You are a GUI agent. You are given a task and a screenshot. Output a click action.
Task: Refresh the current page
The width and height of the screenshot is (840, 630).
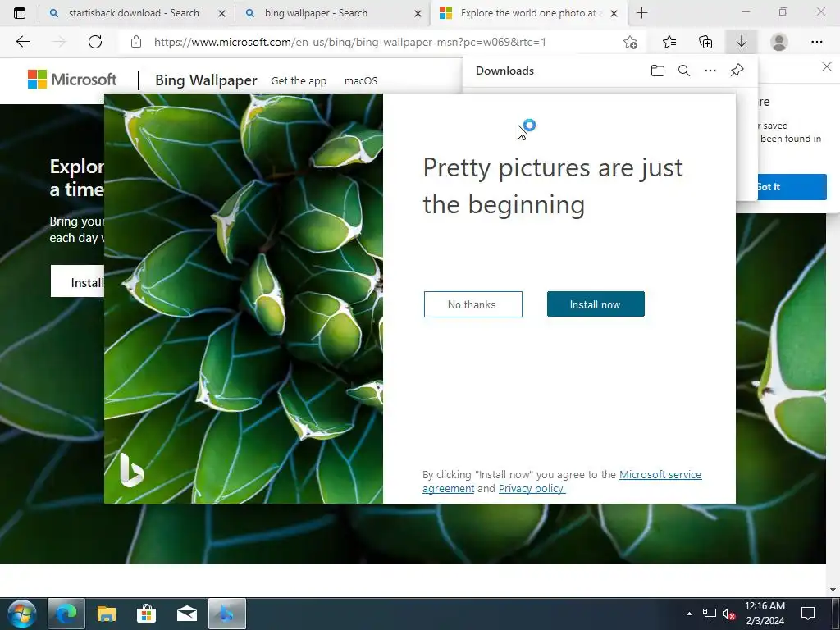95,42
